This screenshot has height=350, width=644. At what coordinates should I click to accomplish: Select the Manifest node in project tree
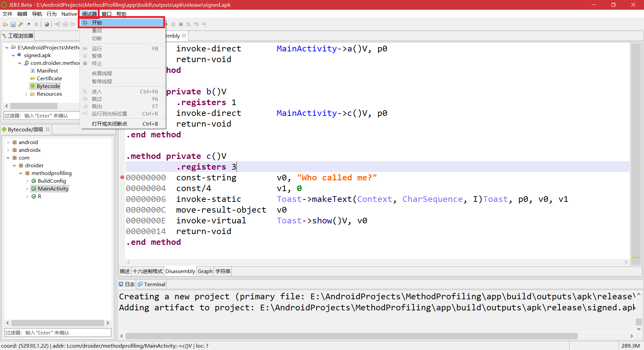[x=47, y=71]
